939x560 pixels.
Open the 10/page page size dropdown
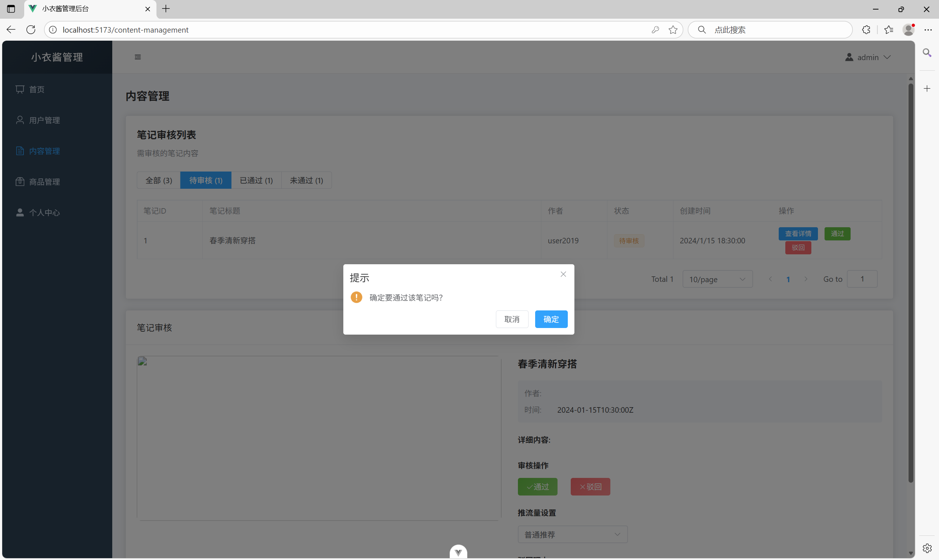[x=717, y=279]
